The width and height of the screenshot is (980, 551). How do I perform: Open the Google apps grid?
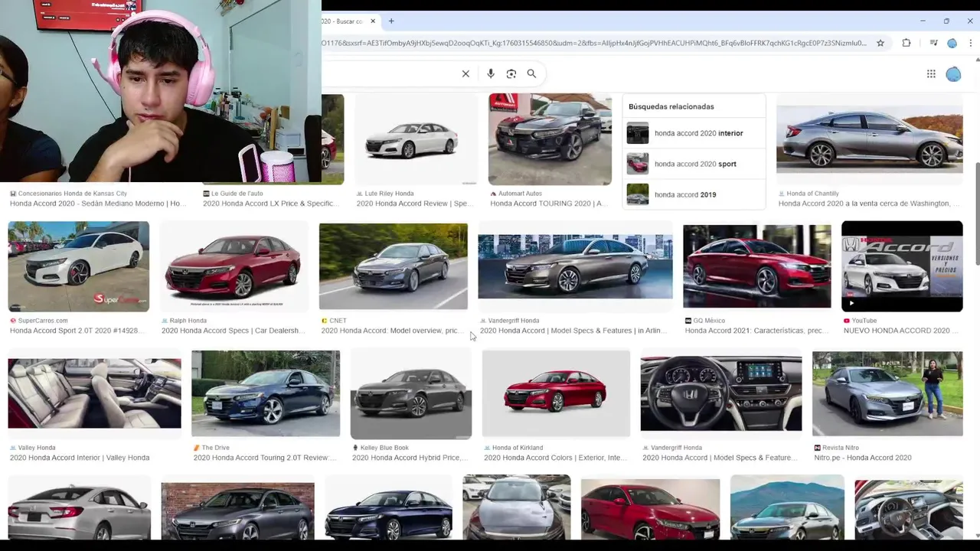(931, 73)
